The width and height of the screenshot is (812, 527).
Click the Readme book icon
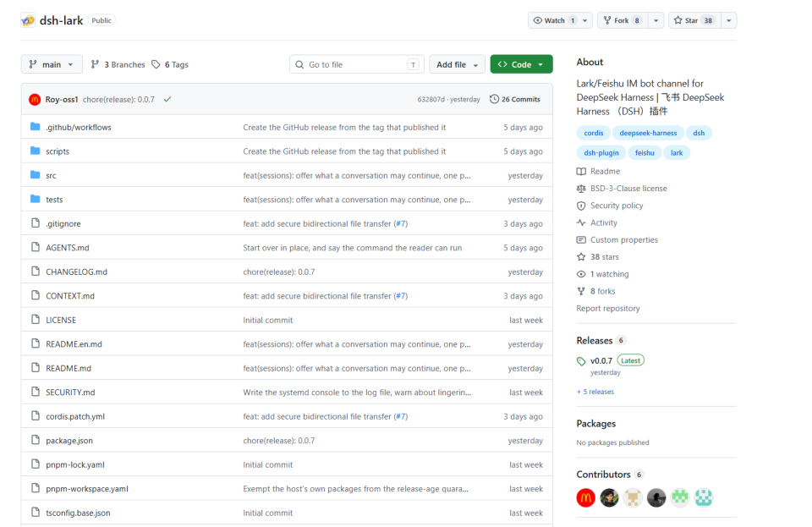click(581, 172)
